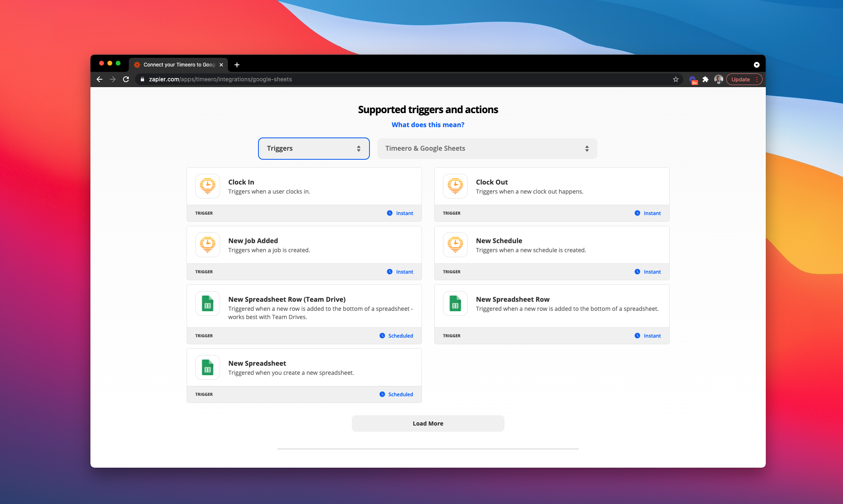Open the Timeero & Google Sheets dropdown
This screenshot has width=843, height=504.
pos(487,149)
